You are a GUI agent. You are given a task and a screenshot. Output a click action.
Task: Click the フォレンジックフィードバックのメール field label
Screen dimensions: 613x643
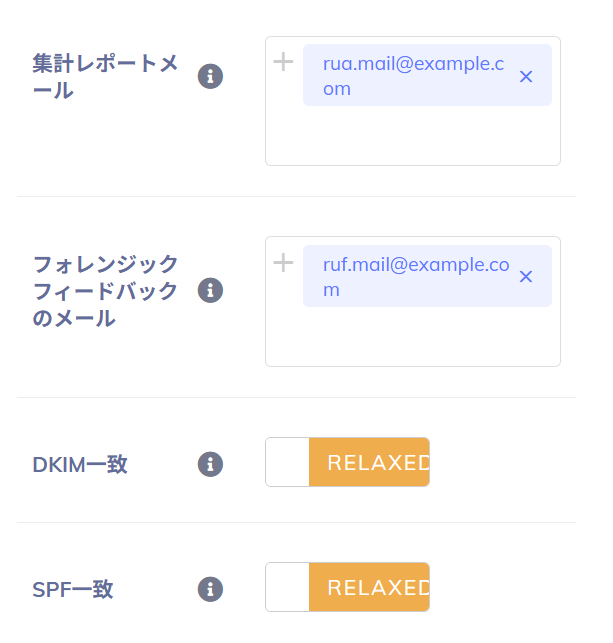coord(105,291)
